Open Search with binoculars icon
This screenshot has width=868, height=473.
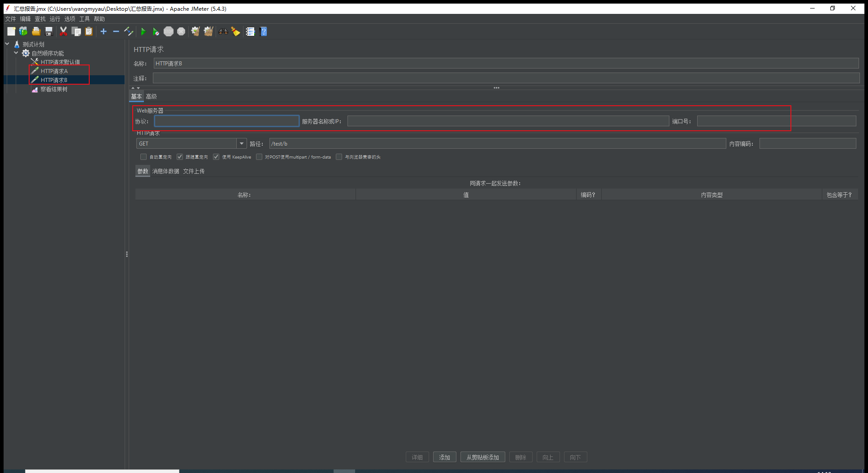(x=223, y=31)
